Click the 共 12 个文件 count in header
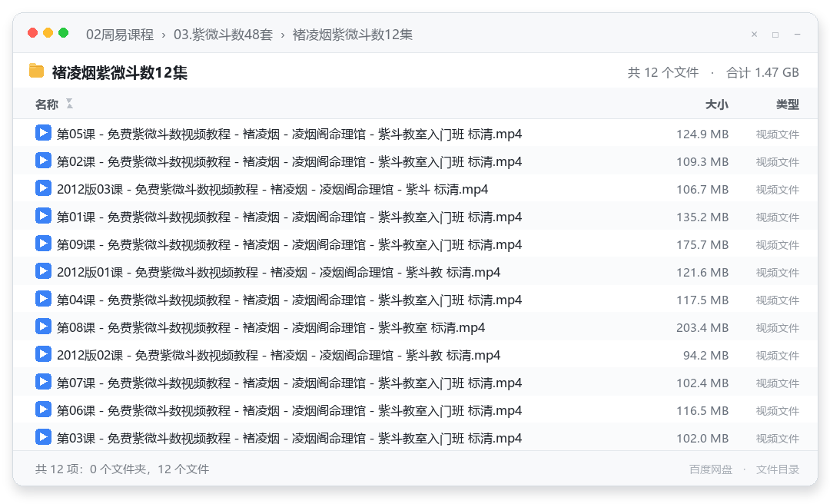830x504 pixels. coord(663,72)
